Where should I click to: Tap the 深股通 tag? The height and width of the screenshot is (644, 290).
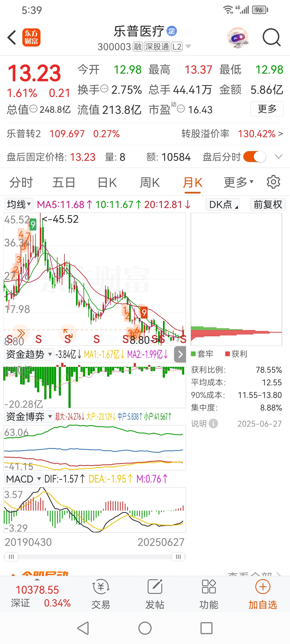157,47
